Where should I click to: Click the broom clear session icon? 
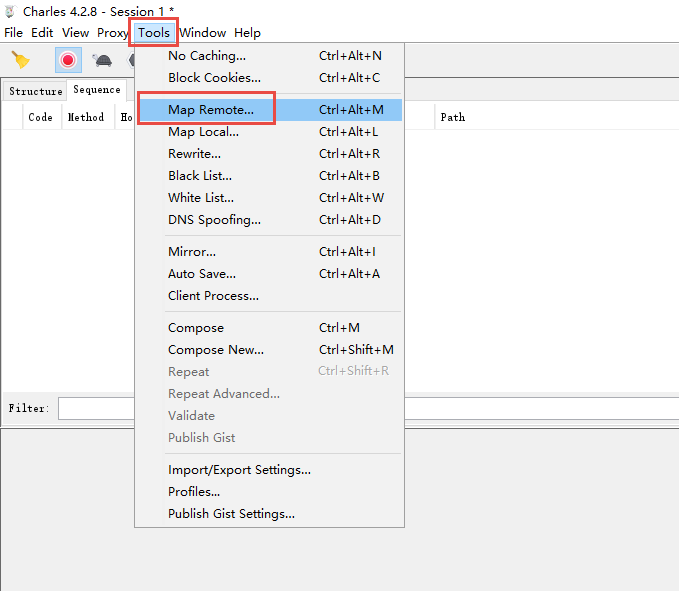point(20,60)
